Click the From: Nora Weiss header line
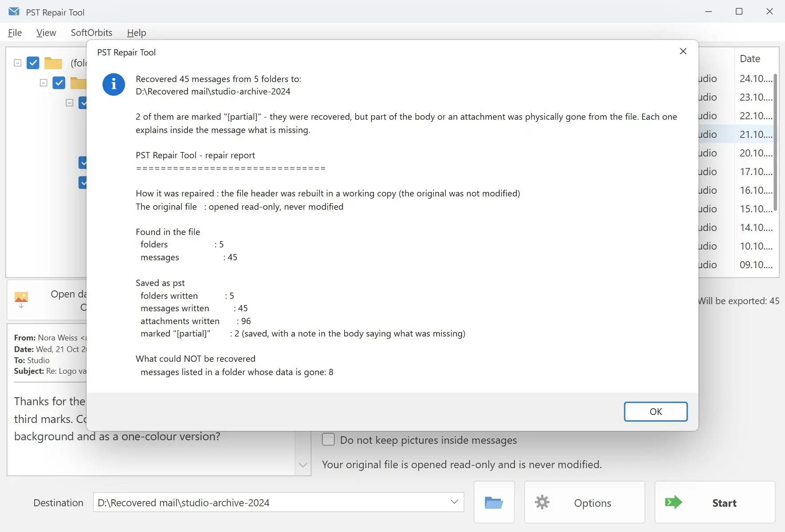Image resolution: width=785 pixels, height=532 pixels. (x=50, y=338)
